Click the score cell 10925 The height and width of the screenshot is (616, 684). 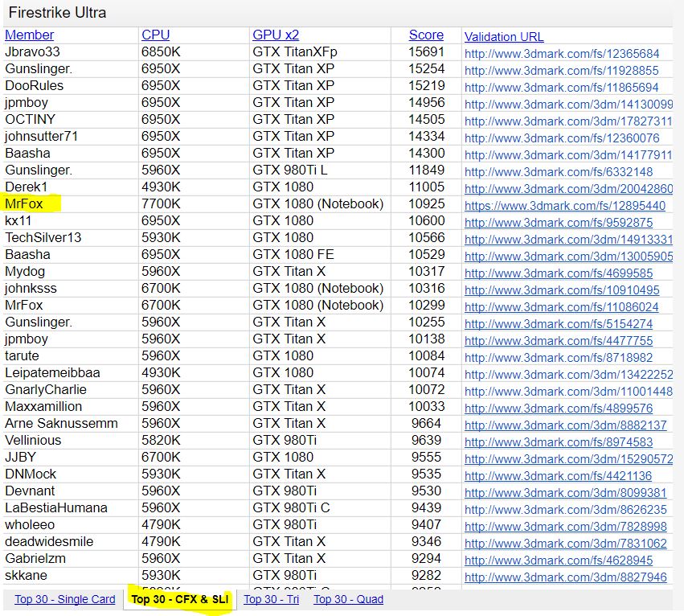tap(426, 204)
